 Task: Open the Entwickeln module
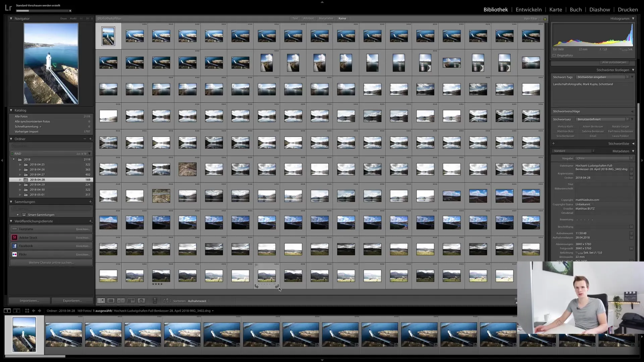[528, 9]
